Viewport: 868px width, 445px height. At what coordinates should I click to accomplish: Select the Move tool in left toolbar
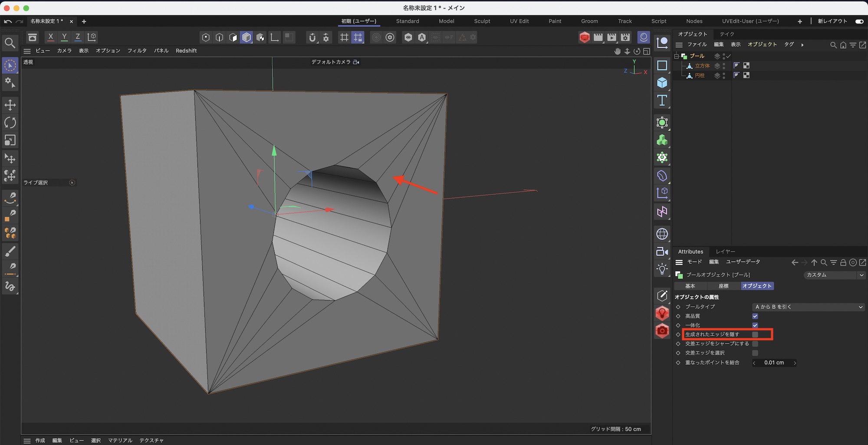10,105
